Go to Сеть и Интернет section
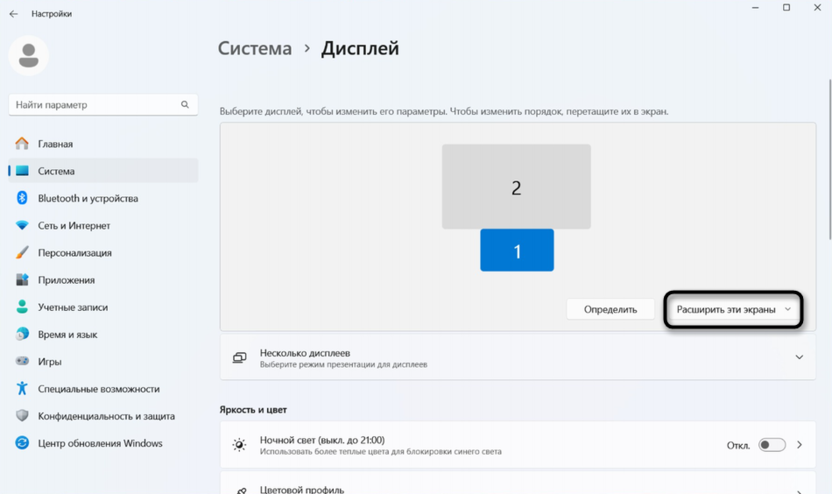 [x=103, y=226]
